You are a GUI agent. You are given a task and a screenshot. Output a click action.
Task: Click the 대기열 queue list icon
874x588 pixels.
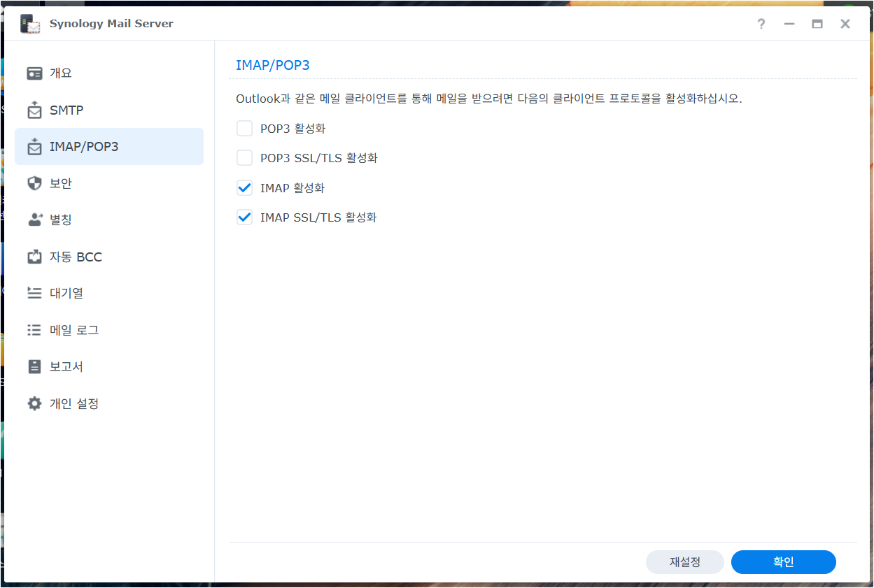[34, 293]
